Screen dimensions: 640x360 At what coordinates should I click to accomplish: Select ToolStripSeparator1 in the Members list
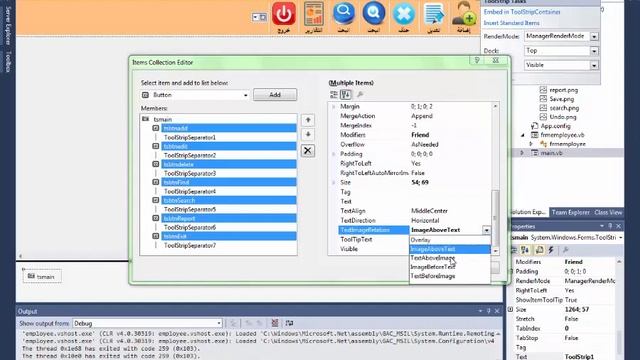(189, 138)
